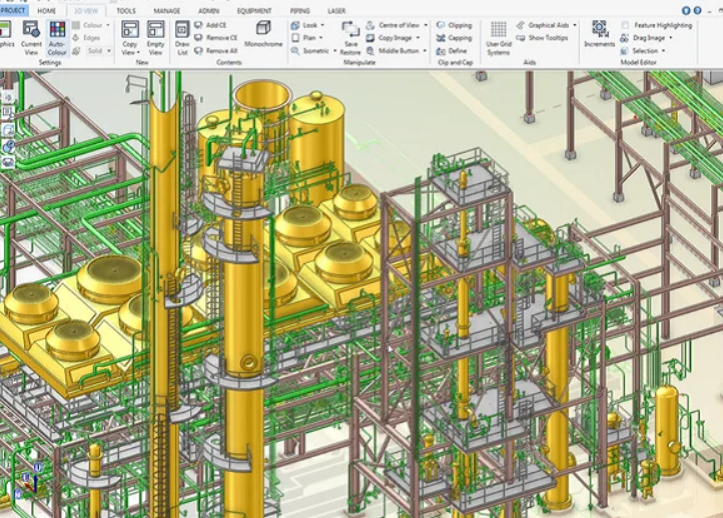Expand the Drag Image dropdown
The height and width of the screenshot is (518, 723).
(670, 38)
